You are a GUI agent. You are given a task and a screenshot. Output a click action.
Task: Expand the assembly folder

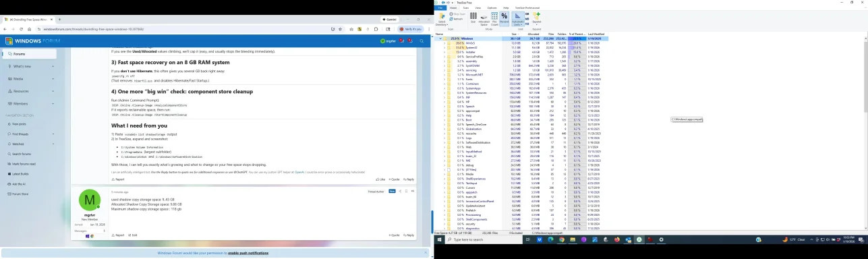tap(444, 61)
